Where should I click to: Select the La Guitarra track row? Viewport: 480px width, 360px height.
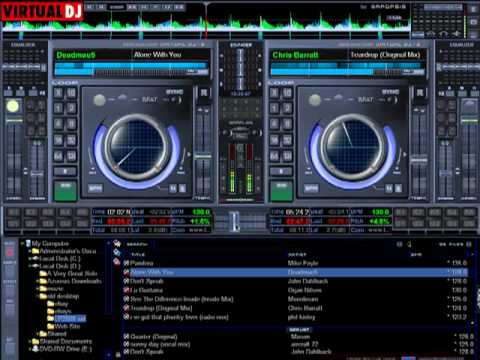tap(295, 290)
